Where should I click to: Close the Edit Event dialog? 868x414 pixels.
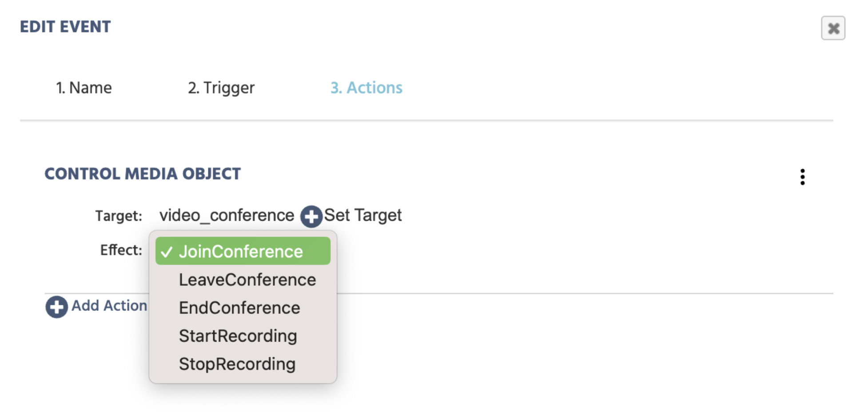[x=833, y=28]
